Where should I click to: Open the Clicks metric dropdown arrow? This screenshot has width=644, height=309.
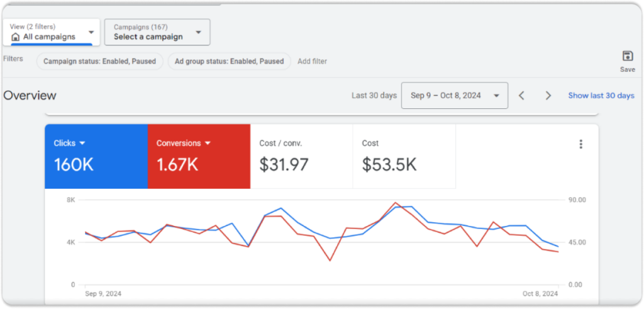(x=82, y=143)
